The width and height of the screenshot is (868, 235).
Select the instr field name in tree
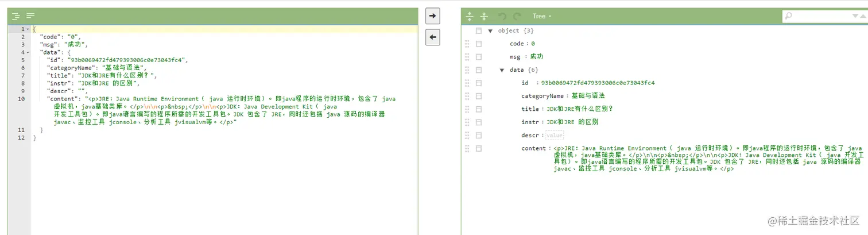(530, 122)
